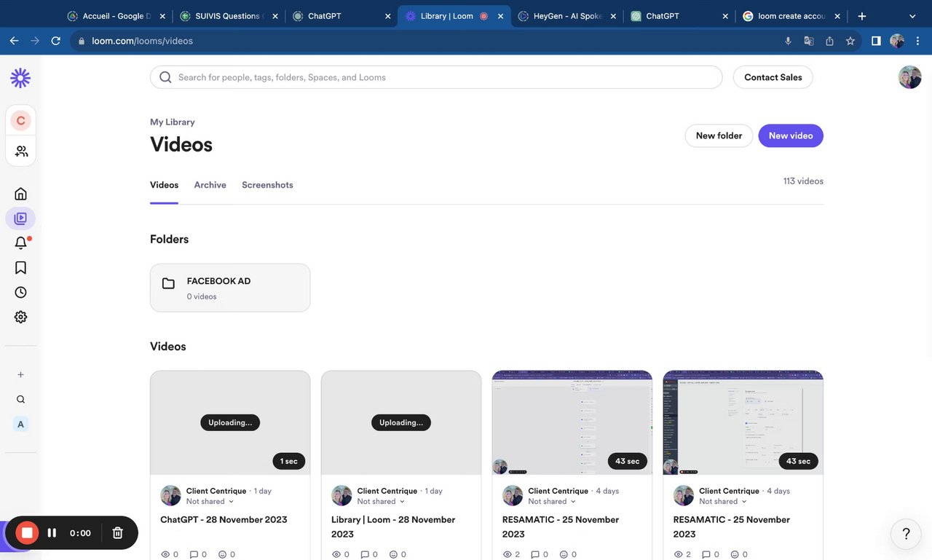Click the recording timer '0:00'
This screenshot has width=932, height=560.
point(80,533)
